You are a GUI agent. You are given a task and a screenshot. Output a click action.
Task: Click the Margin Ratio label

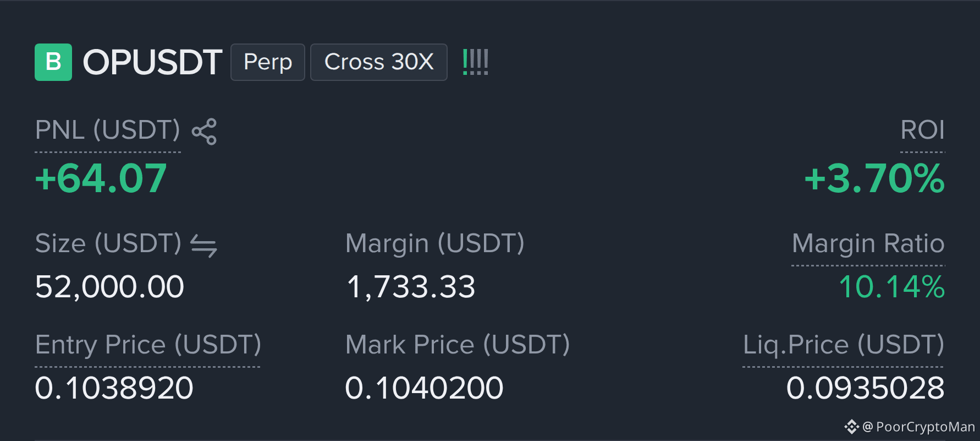click(x=868, y=243)
